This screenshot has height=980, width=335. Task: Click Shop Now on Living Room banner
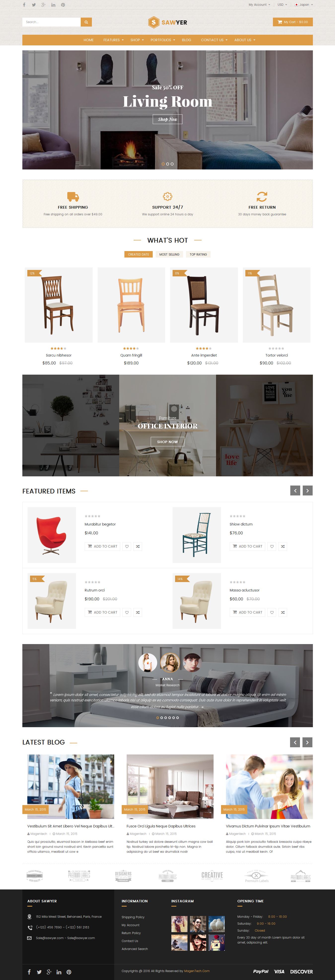167,119
